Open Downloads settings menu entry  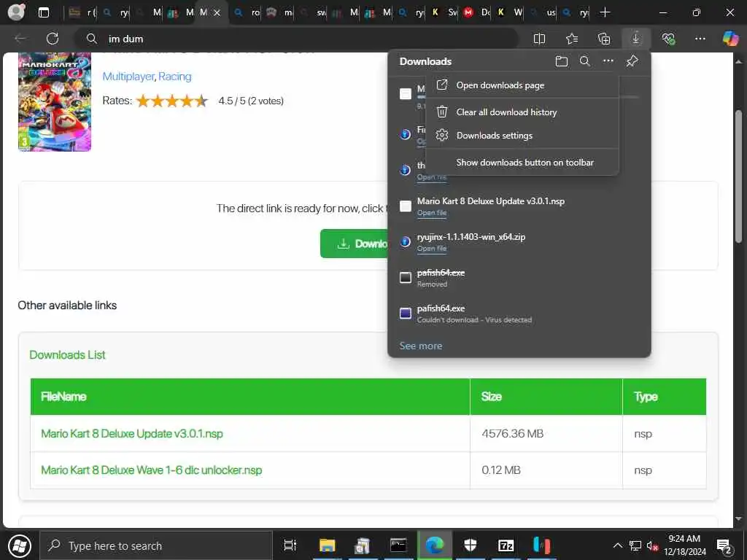coord(522,135)
